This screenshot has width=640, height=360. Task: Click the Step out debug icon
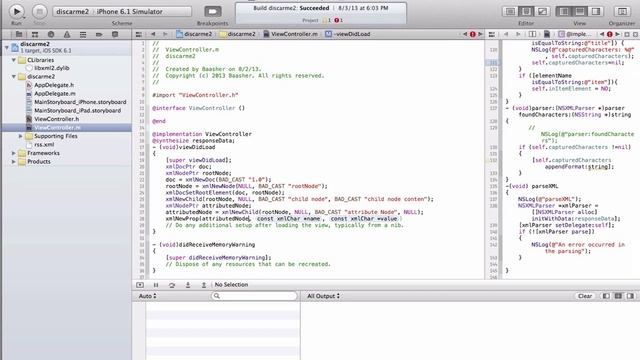(x=204, y=285)
